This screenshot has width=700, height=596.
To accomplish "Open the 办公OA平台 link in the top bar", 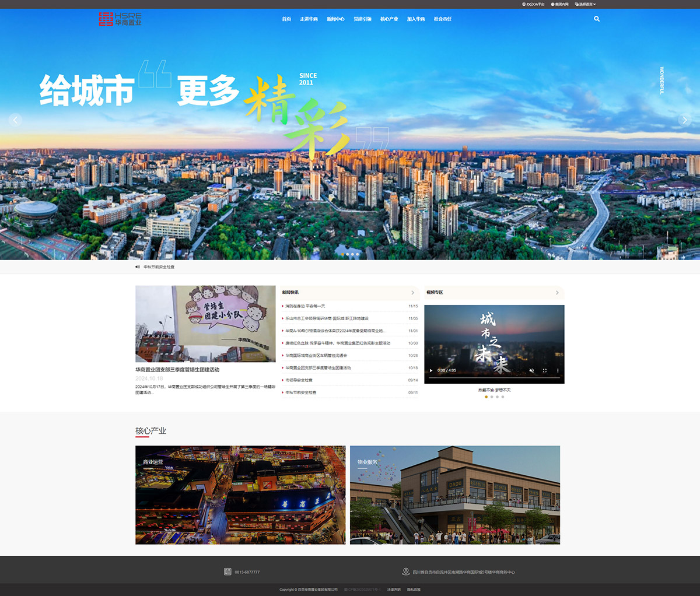I will coord(533,4).
